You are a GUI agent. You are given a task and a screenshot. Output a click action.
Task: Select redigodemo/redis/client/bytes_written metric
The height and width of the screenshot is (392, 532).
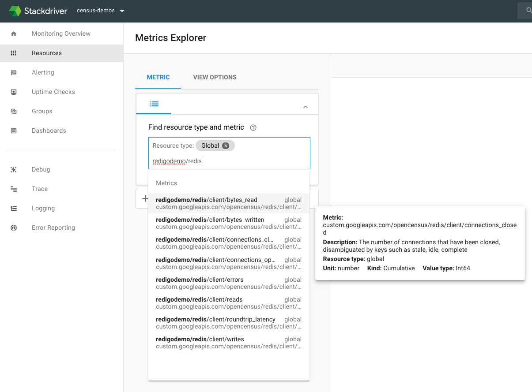point(229,223)
